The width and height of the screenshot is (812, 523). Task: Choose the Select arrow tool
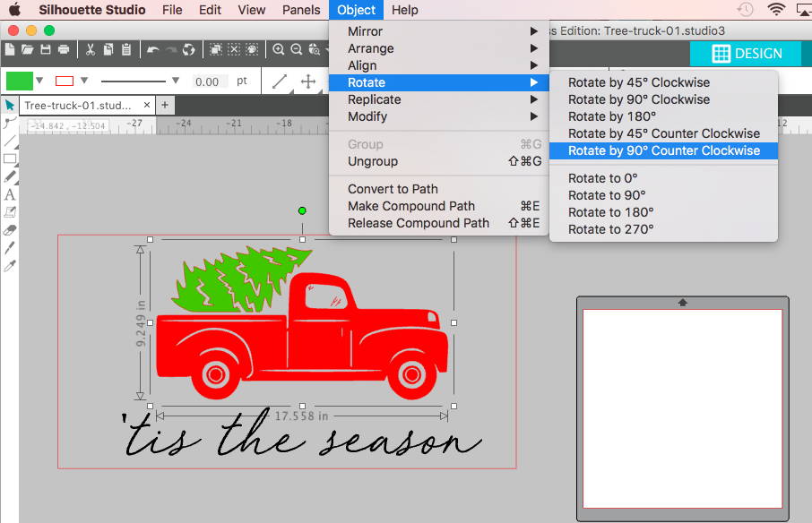tap(9, 105)
